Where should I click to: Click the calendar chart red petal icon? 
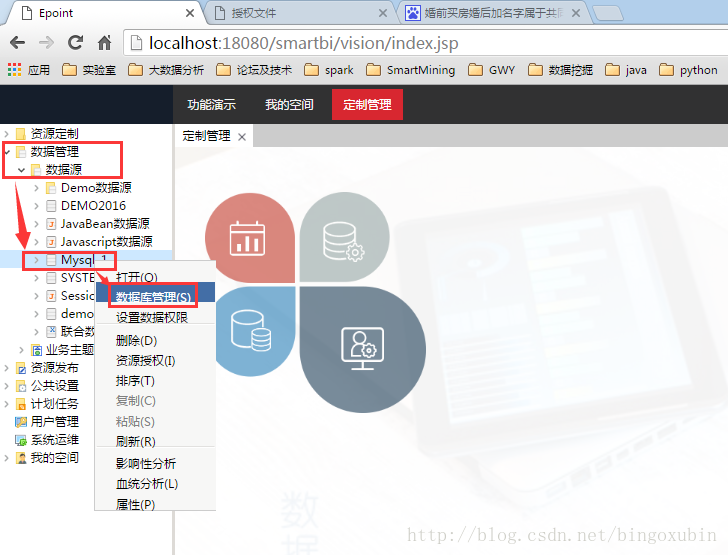click(248, 238)
